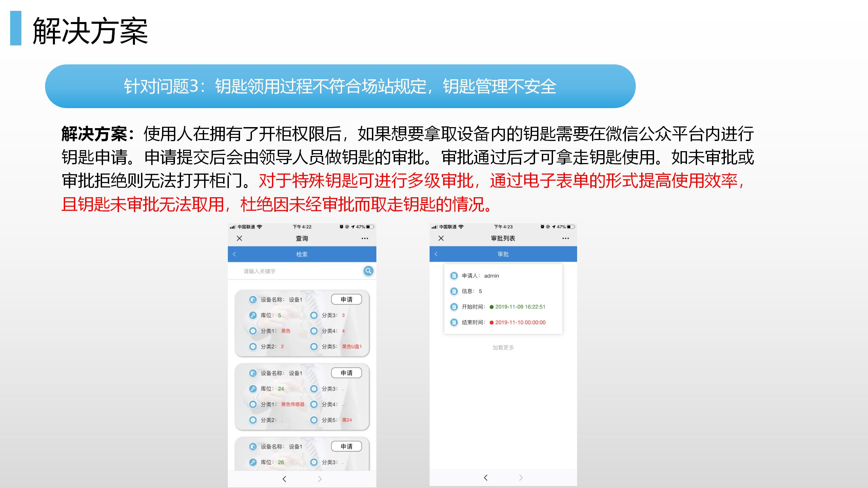Screen dimensions: 868x488
Task: Tap 加载更多 to load more approvals
Action: pyautogui.click(x=503, y=348)
